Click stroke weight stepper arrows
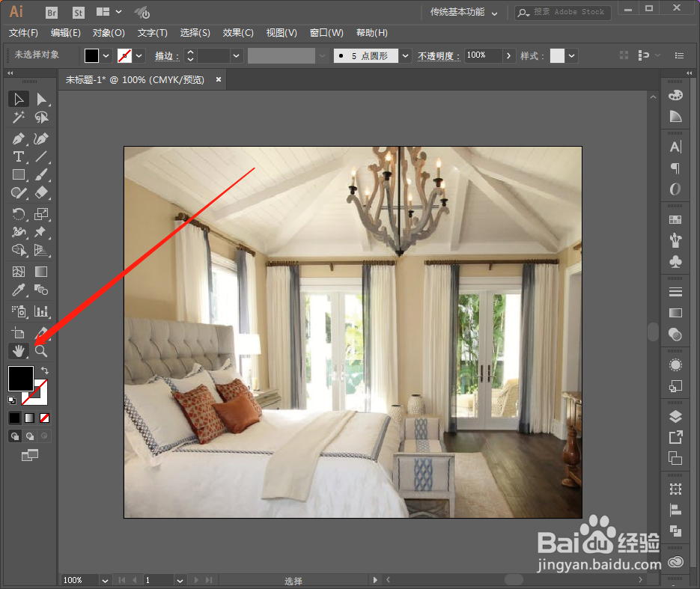The width and height of the screenshot is (700, 589). 191,56
